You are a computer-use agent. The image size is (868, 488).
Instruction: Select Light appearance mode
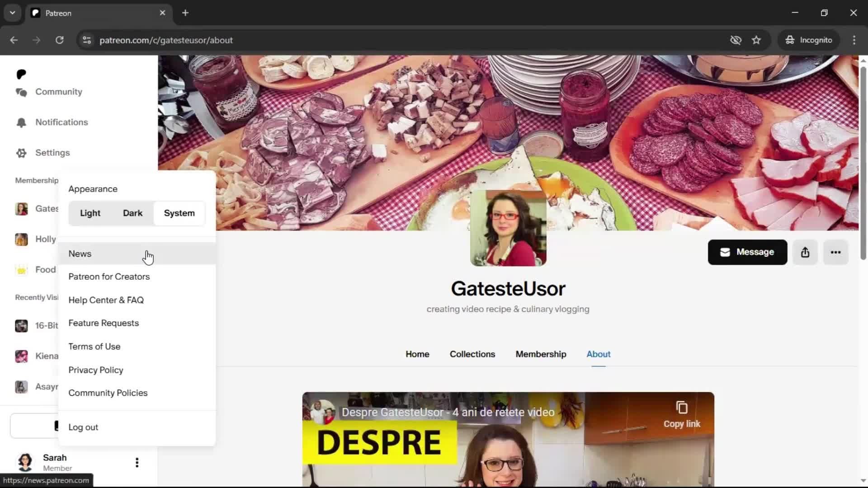click(x=90, y=213)
